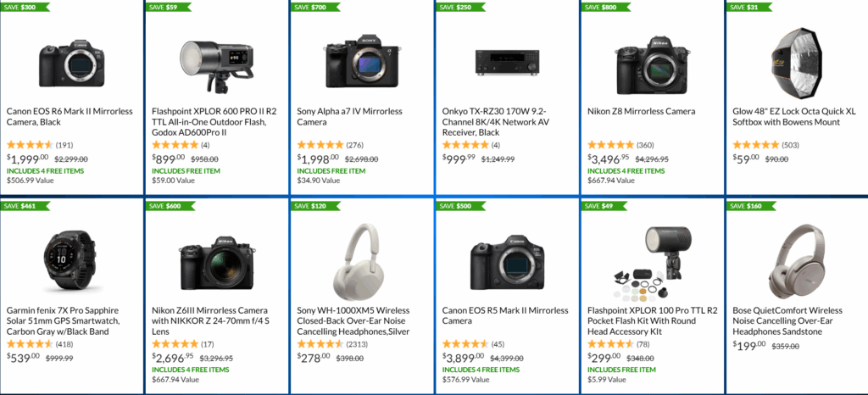Open the Sony Alpha a7 IV camera image
868x395 pixels.
coord(361,58)
